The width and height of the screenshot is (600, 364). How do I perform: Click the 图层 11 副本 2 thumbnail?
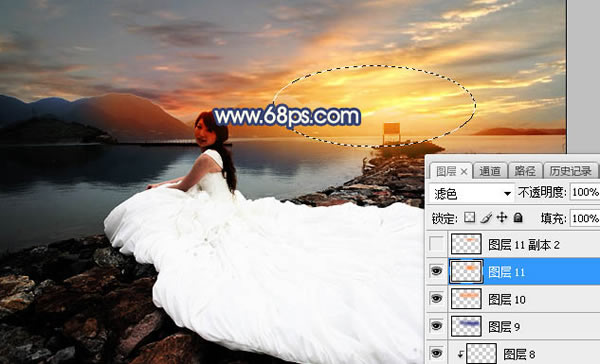pyautogui.click(x=466, y=244)
